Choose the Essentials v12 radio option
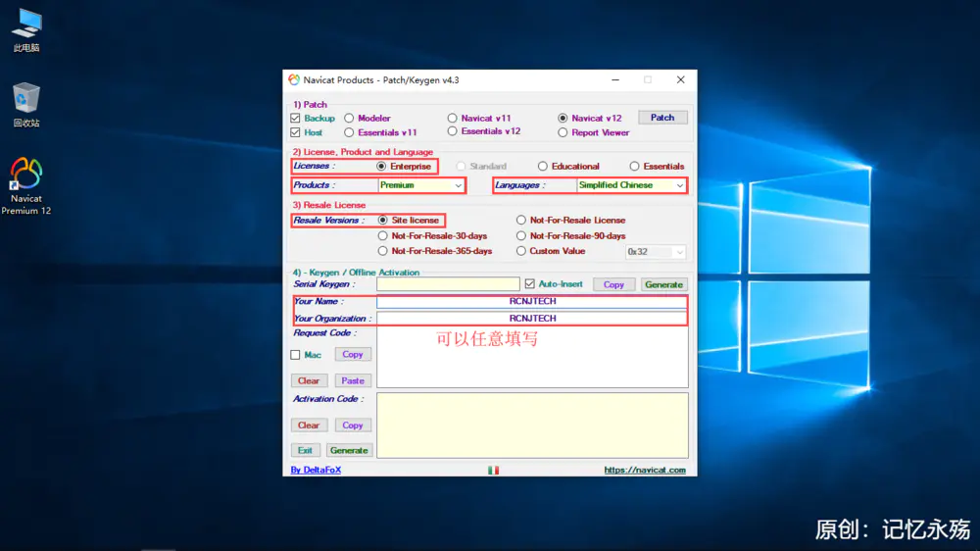 452,131
